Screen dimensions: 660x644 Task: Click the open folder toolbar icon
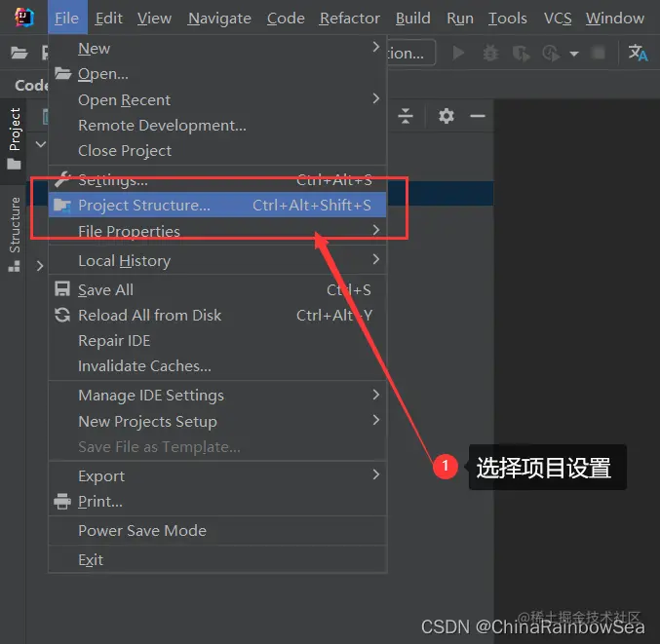click(19, 53)
